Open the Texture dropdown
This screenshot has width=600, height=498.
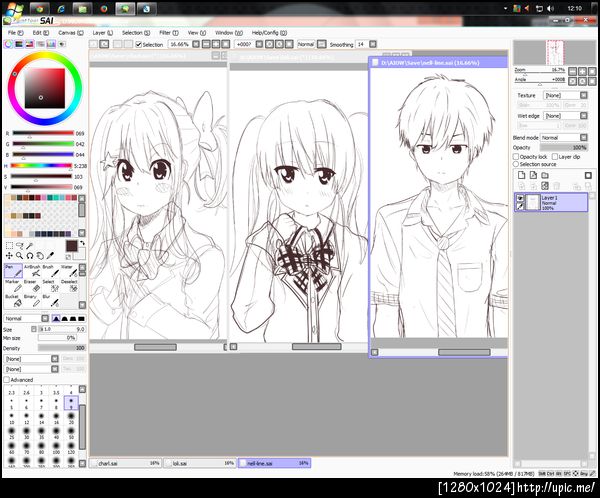pos(566,95)
